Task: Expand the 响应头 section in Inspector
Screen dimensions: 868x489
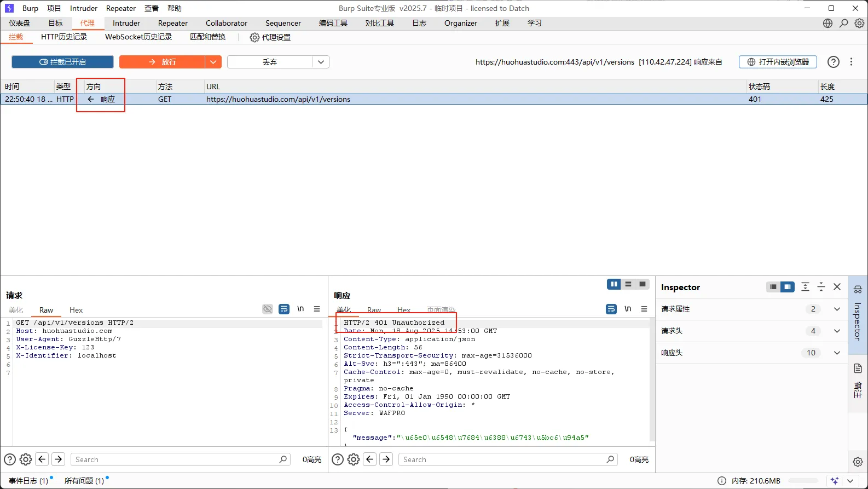Action: (x=836, y=353)
